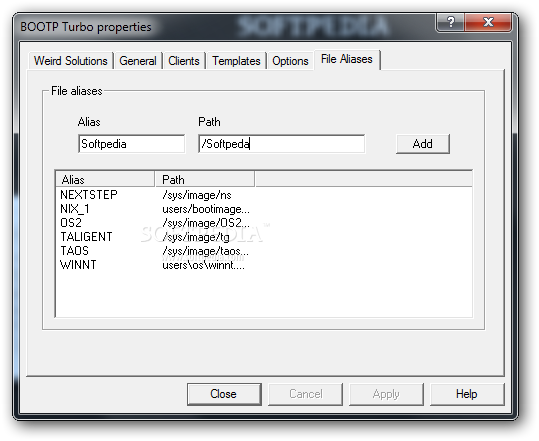Click the /sys/image/ns path cell
Image resolution: width=539 pixels, height=441 pixels.
(x=197, y=195)
